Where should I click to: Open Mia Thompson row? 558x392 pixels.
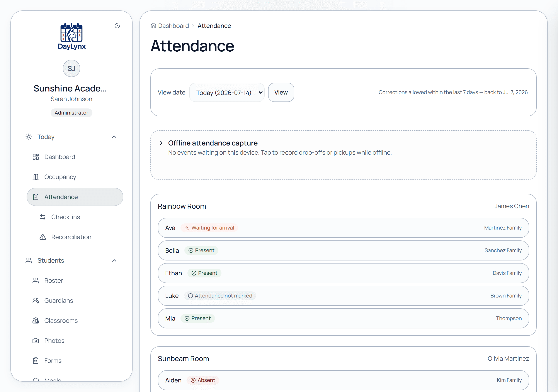pos(343,318)
